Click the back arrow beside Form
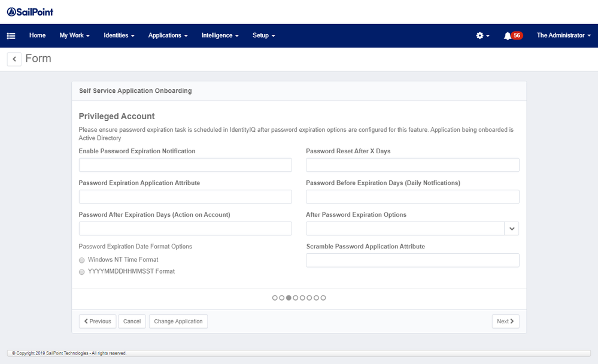The image size is (598, 364). 14,59
